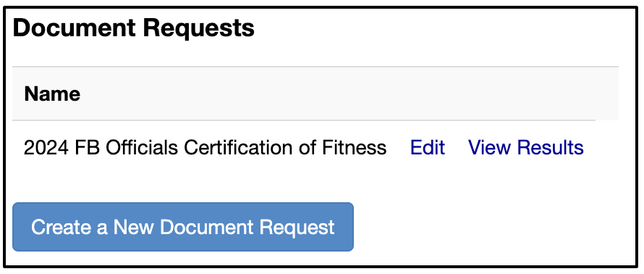Sort the table by the Name header

click(x=52, y=94)
